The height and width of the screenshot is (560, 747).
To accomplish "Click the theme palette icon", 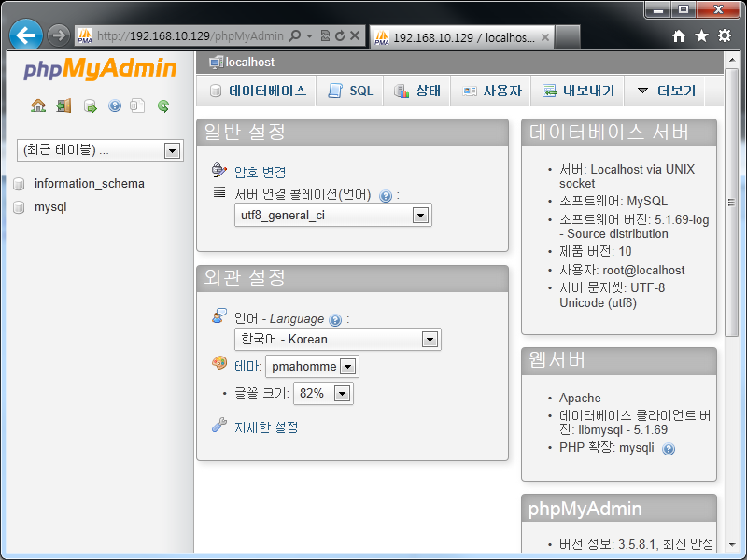I will tap(219, 363).
